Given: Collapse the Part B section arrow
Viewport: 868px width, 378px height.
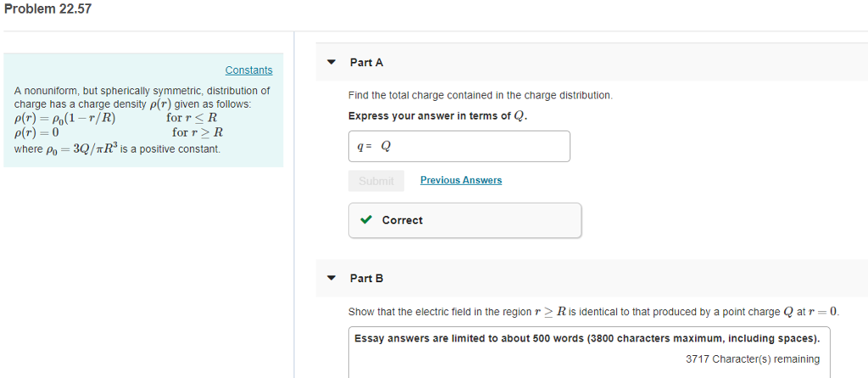Looking at the screenshot, I should 331,278.
